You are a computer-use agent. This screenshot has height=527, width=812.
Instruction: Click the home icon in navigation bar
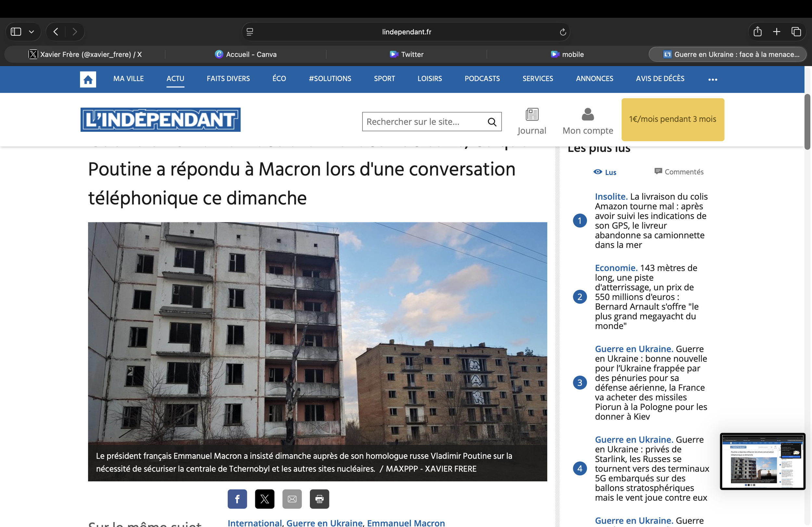(88, 79)
